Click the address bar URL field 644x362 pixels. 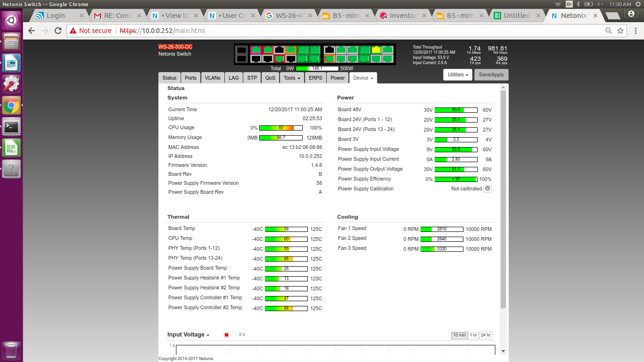point(330,31)
